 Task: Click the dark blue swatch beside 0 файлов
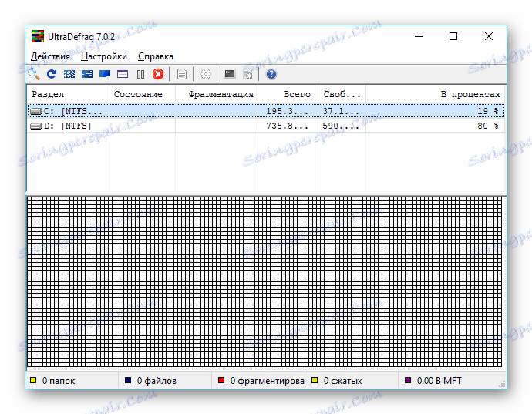pos(128,380)
